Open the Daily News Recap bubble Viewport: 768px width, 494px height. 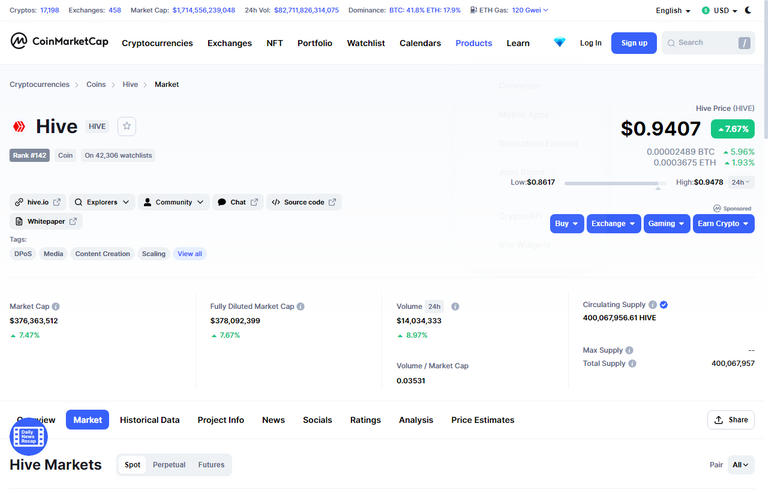pos(28,436)
